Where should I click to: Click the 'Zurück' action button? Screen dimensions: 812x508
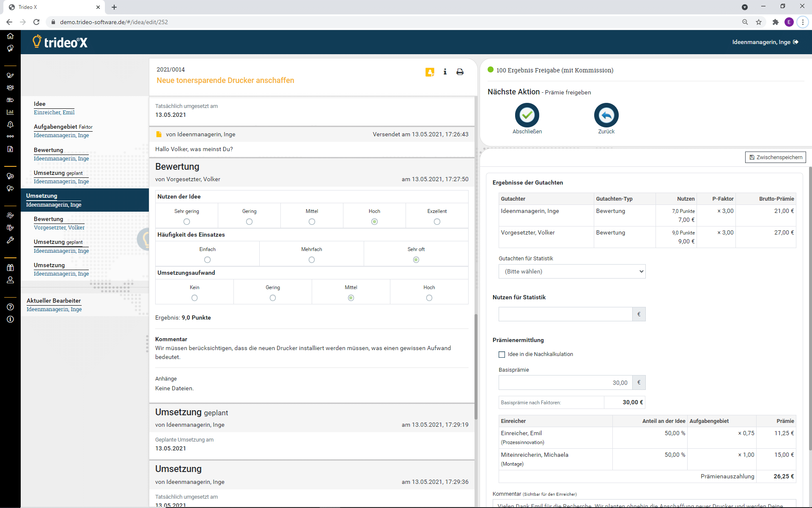click(606, 115)
